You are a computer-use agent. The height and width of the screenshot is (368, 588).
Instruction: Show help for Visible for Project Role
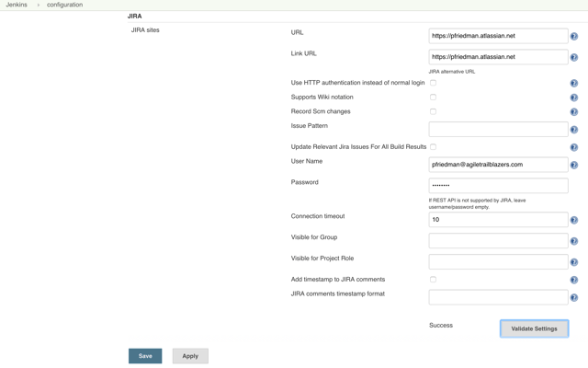[x=573, y=262]
